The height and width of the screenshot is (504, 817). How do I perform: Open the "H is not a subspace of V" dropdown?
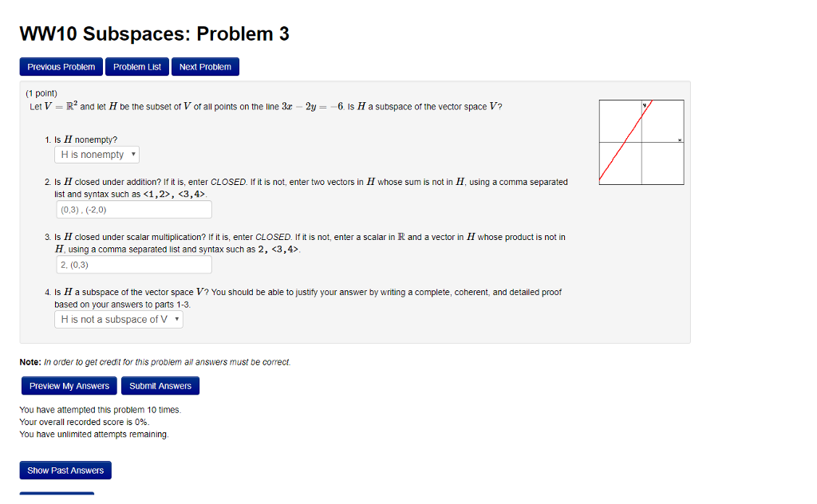(116, 318)
